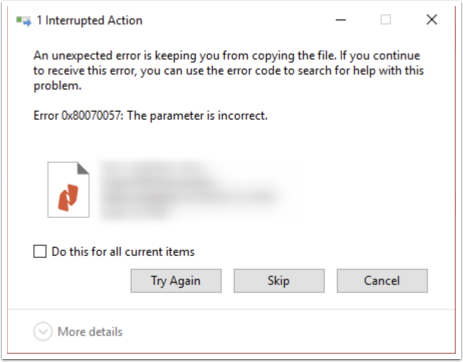Click the "An unexpected error" description paragraph
Viewport: 463px width, 362px height.
tap(228, 70)
